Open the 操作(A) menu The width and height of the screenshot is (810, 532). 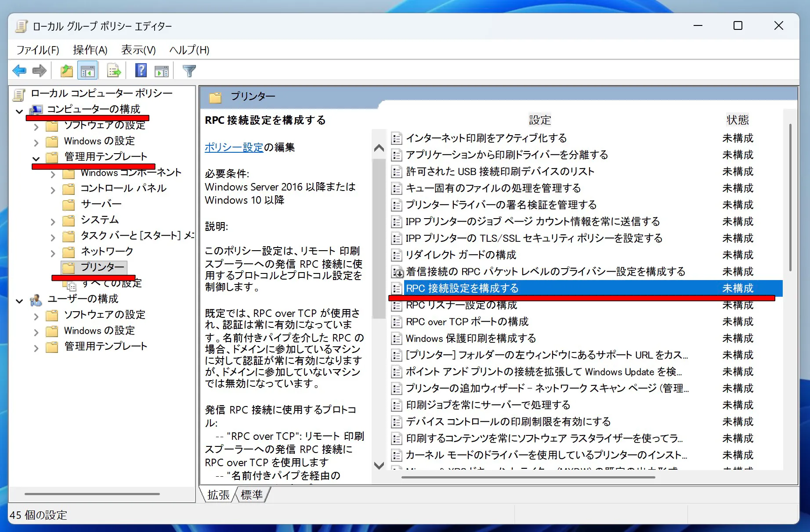pyautogui.click(x=90, y=50)
